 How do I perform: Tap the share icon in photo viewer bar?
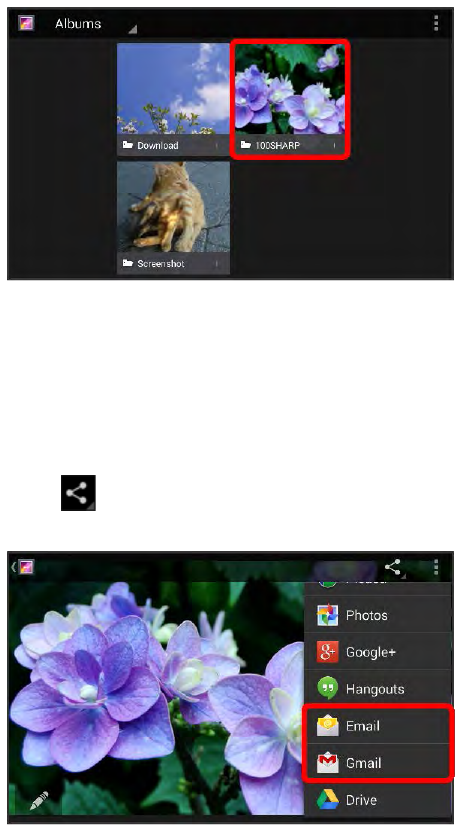pyautogui.click(x=393, y=568)
